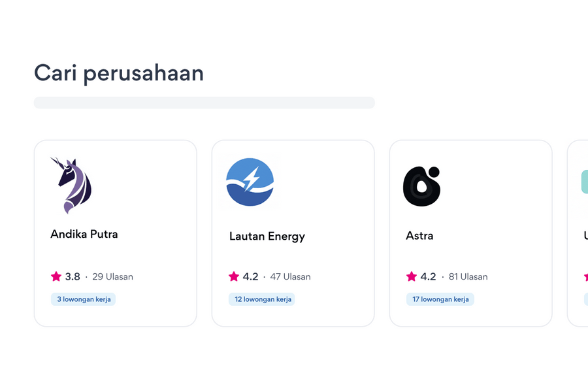
Task: Click the pink star beside the 3.8 rating
Action: [56, 276]
